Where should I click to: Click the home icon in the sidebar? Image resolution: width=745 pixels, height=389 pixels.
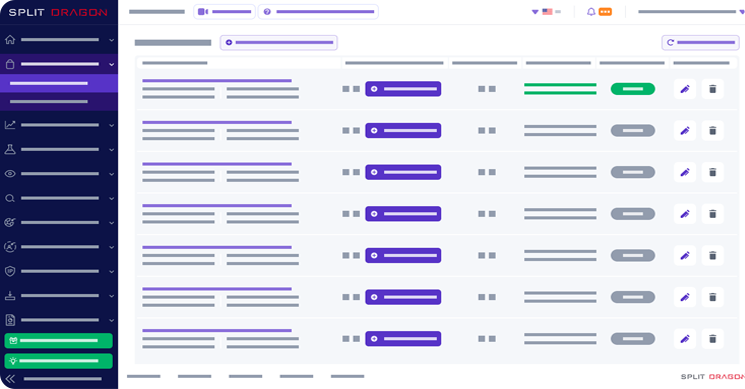point(10,39)
